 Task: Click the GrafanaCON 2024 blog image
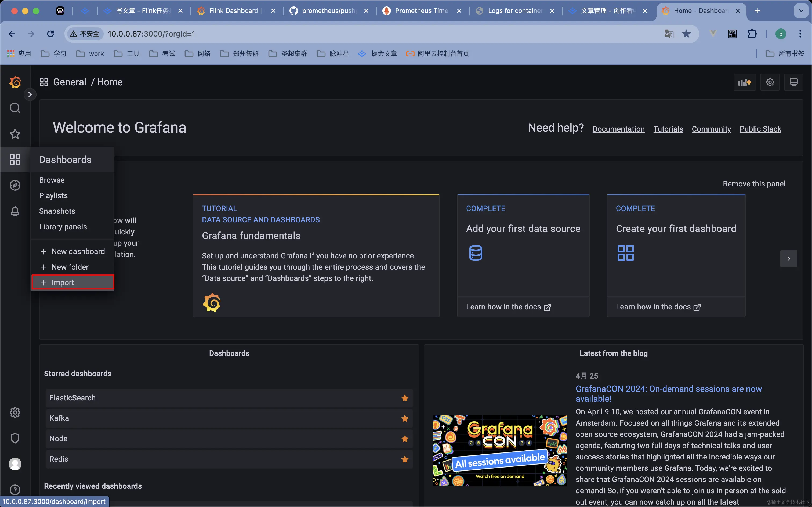[x=499, y=450]
